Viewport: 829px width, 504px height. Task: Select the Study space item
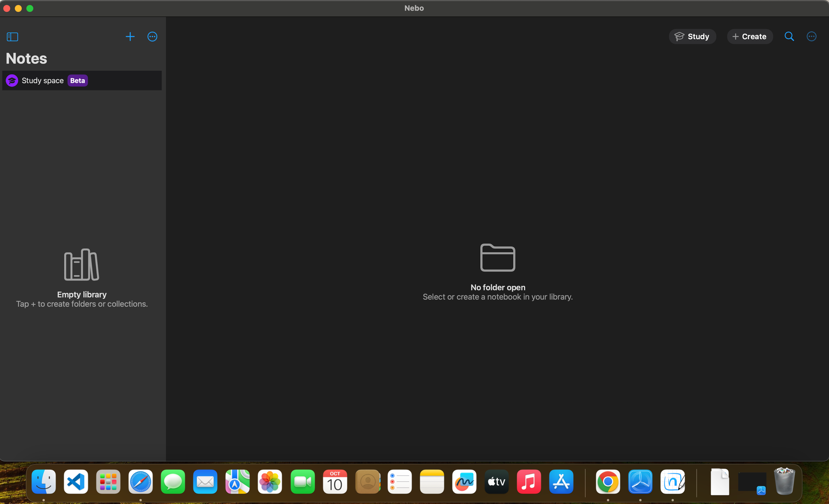[43, 81]
